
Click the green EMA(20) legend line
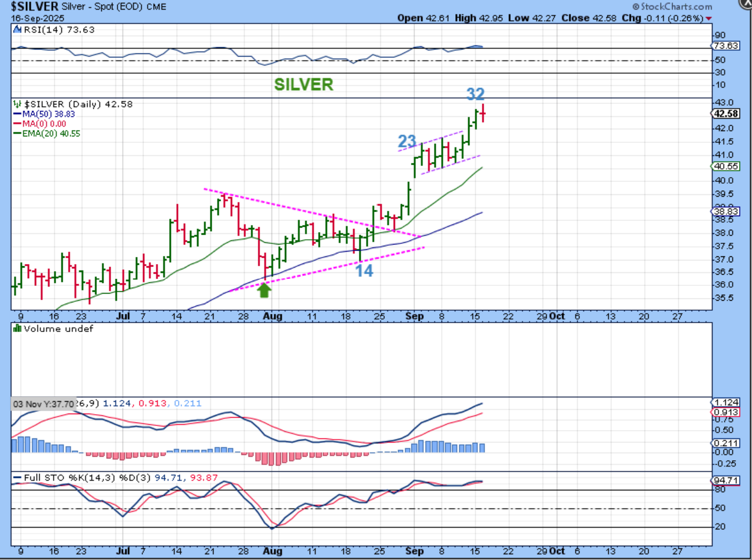coord(18,134)
